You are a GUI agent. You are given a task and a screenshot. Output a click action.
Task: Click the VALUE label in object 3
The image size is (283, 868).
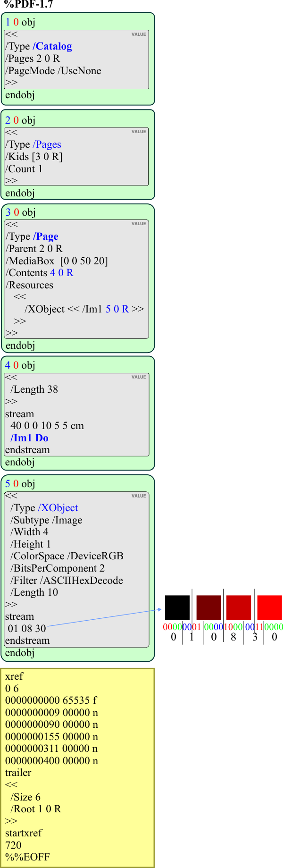(139, 224)
